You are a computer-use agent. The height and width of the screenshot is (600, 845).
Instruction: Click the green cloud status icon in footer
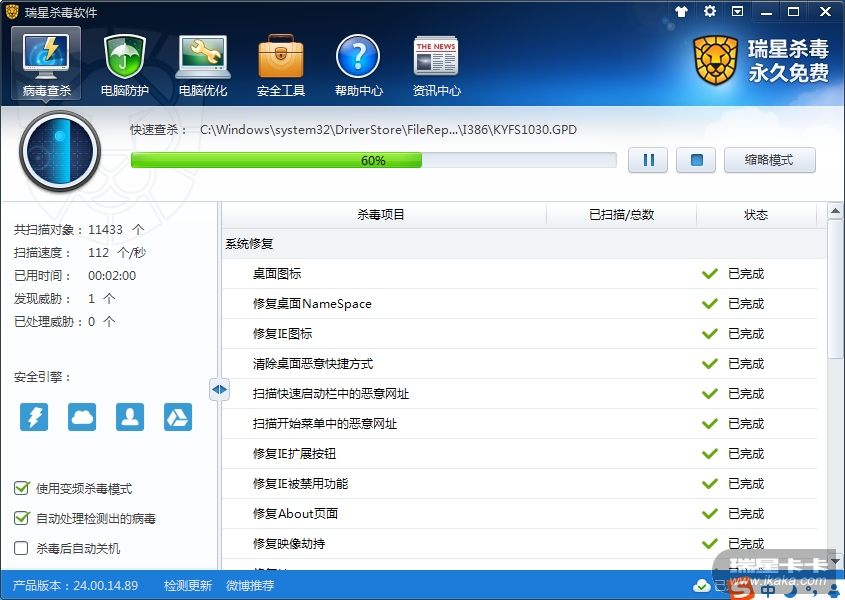tap(701, 585)
